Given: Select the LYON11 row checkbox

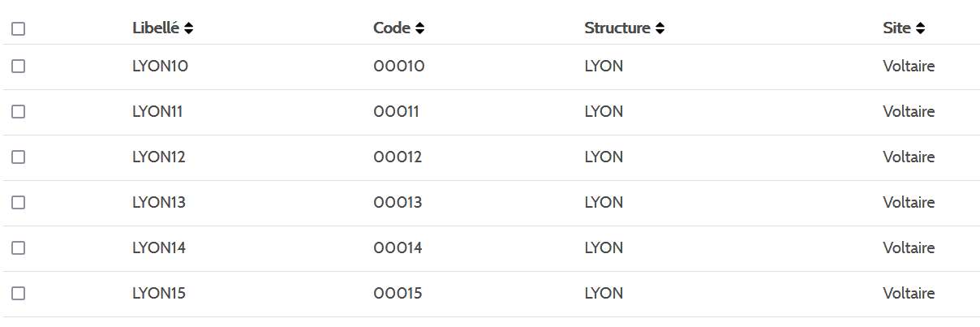Looking at the screenshot, I should click(x=19, y=112).
